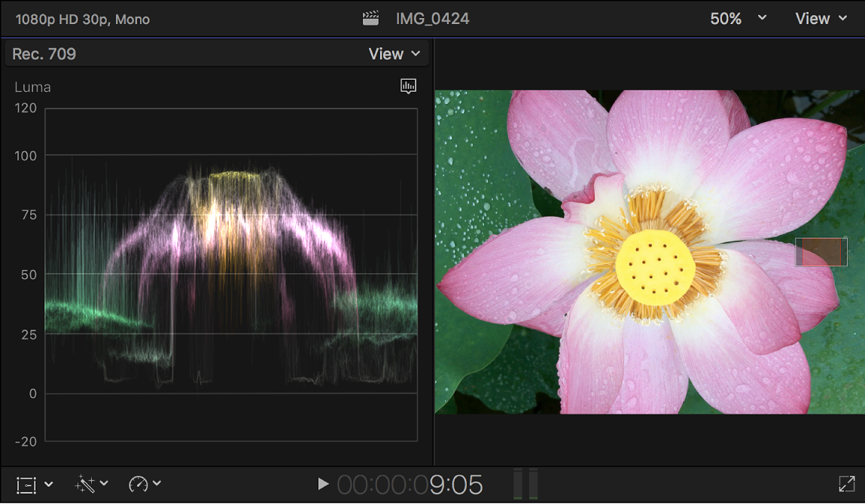
Task: Click the red range indicator on the flower image
Action: tap(821, 252)
